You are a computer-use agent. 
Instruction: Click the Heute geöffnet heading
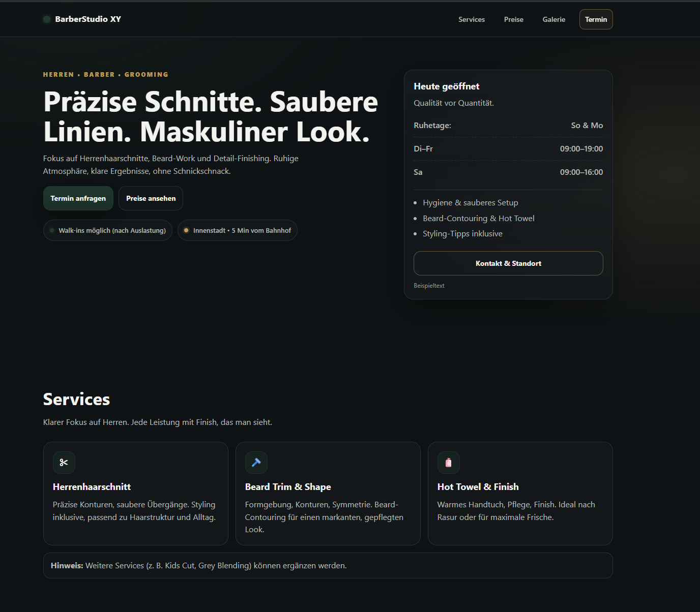446,86
